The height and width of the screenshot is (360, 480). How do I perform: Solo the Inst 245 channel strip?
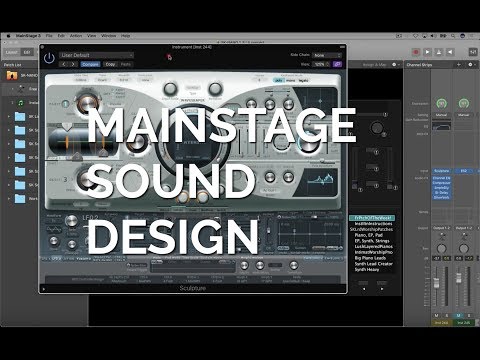click(469, 315)
